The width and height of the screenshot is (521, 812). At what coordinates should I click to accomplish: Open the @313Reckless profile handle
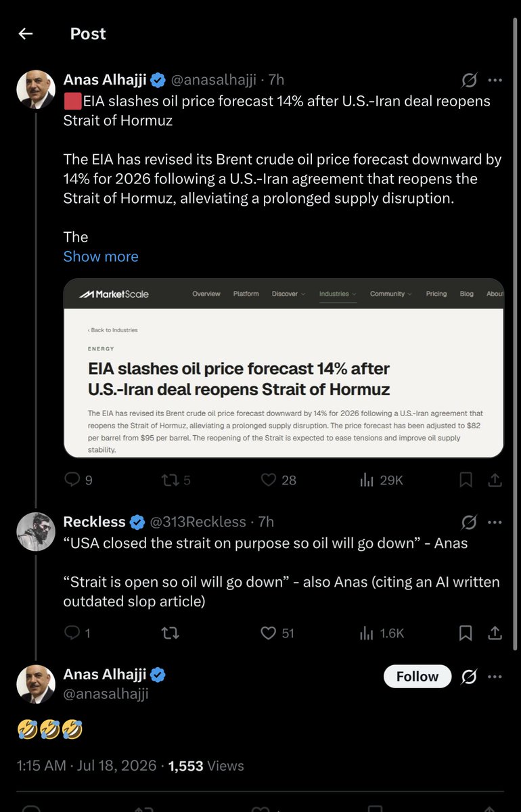(x=198, y=522)
